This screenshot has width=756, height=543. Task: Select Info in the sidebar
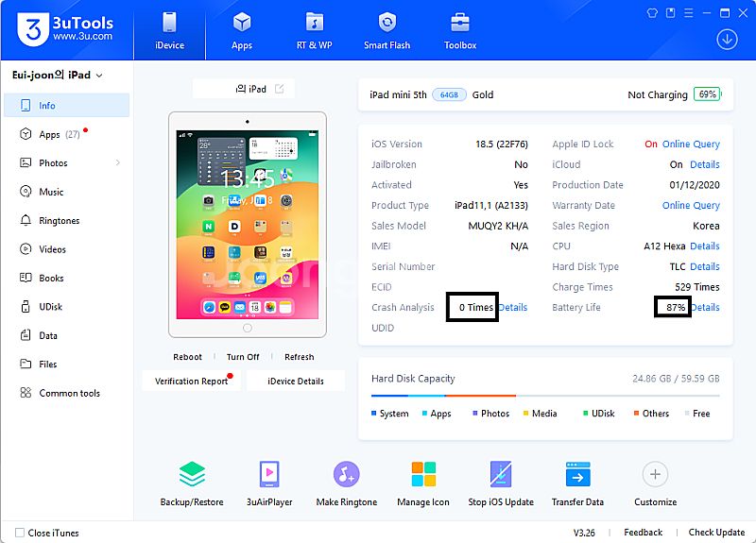pyautogui.click(x=66, y=105)
